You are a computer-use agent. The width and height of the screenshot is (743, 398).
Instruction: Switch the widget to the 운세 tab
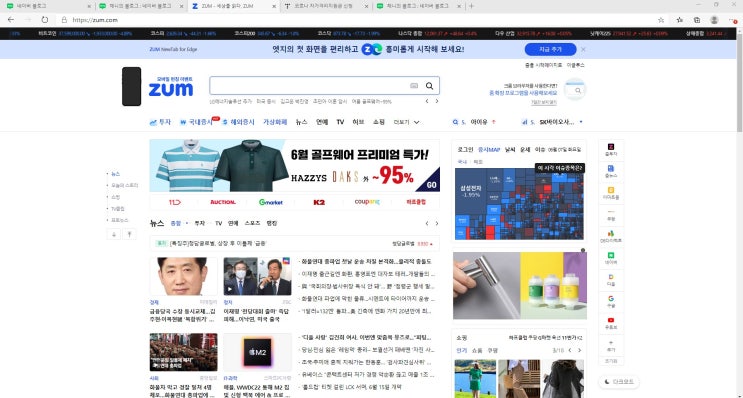pos(525,149)
